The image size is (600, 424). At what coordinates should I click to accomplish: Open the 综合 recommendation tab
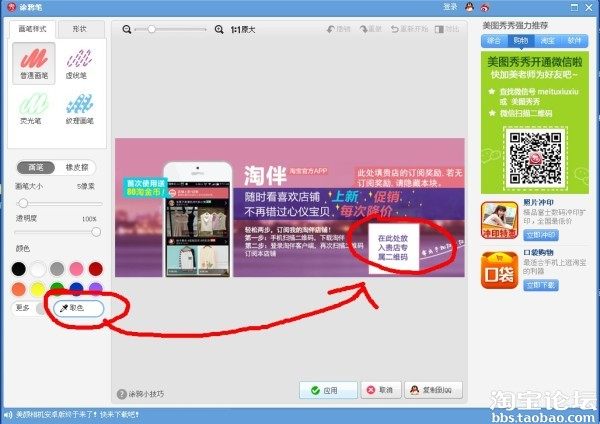click(494, 41)
